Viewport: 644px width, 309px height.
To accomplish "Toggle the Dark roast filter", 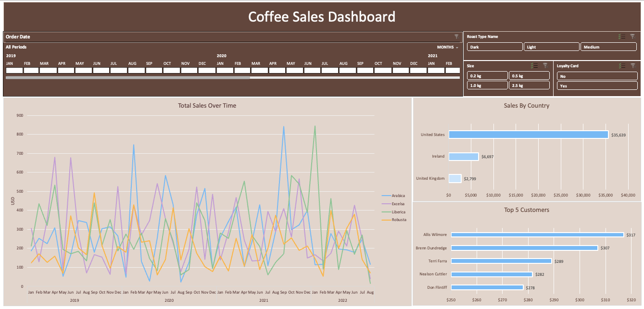I will pos(495,47).
